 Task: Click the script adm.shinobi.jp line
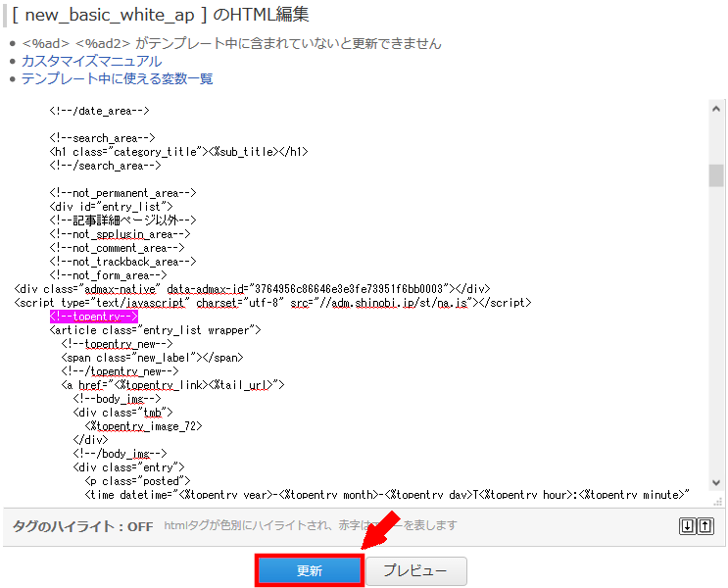pos(273,303)
